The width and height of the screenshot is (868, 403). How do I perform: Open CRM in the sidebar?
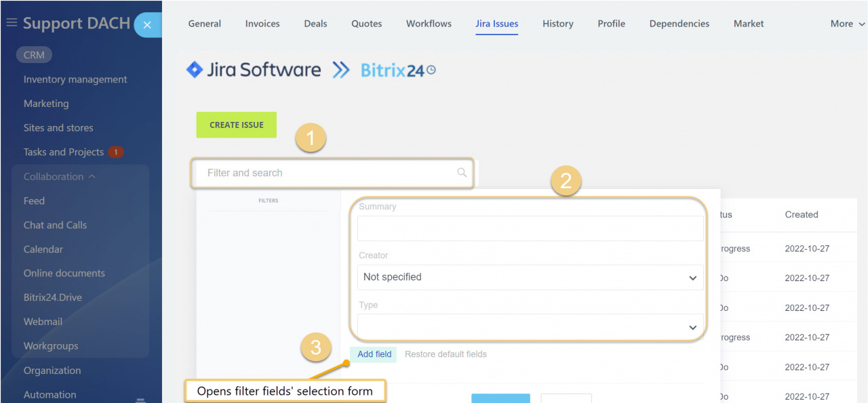click(x=34, y=56)
